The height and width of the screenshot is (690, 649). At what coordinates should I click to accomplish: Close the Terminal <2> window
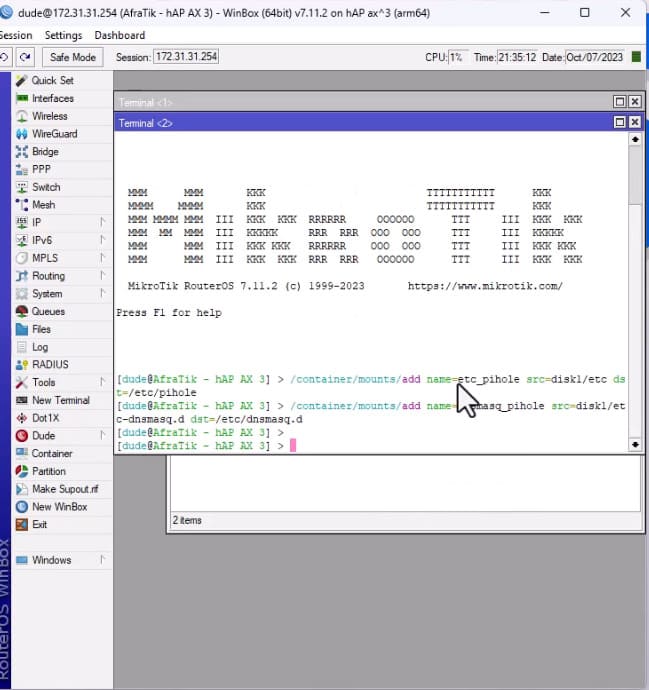[x=634, y=122]
